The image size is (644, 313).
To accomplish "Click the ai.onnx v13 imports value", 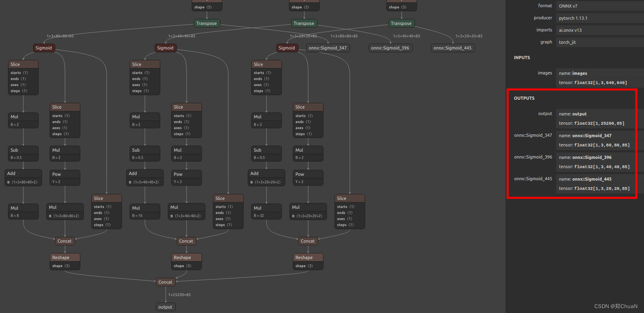I will [599, 30].
